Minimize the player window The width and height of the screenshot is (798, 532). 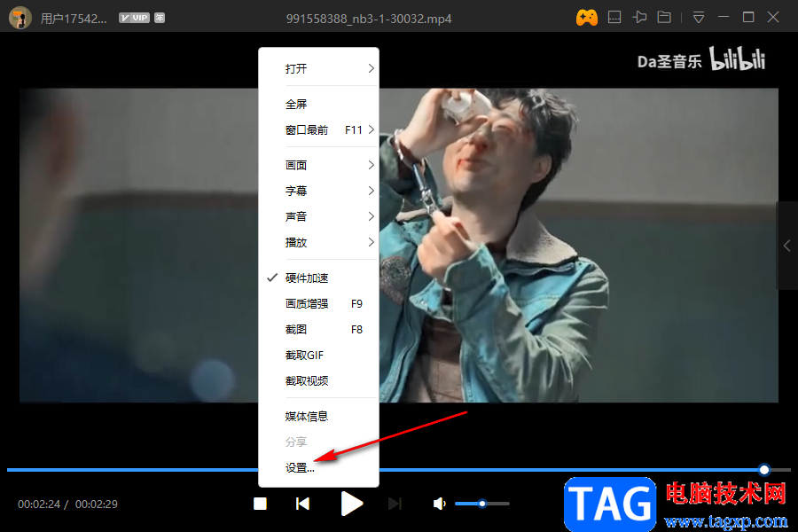coord(724,18)
